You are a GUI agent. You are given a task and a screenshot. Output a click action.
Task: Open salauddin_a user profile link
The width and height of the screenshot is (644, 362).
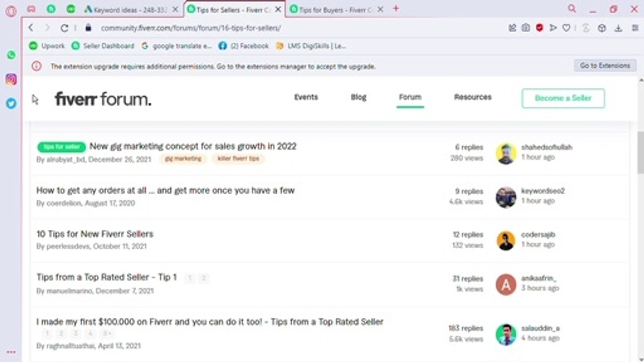tap(540, 328)
